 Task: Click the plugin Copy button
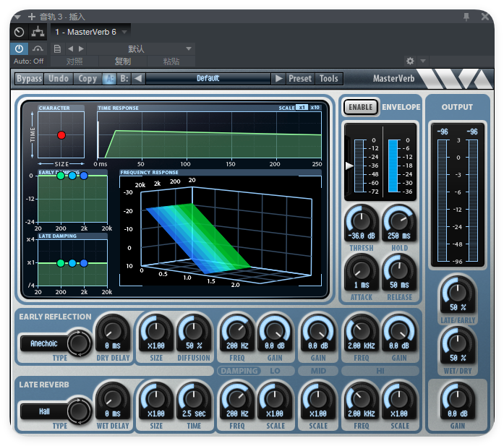tap(87, 79)
